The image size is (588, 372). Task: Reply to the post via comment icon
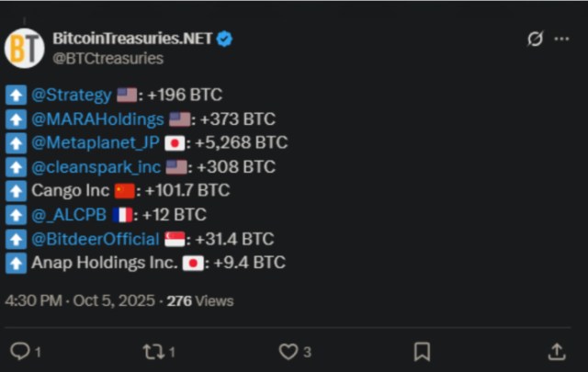pos(20,351)
